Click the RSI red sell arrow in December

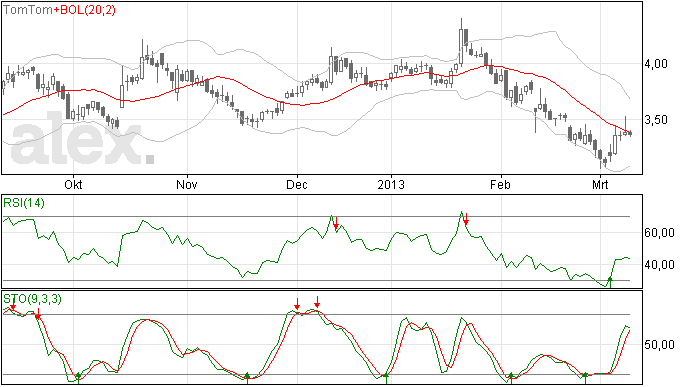click(336, 223)
